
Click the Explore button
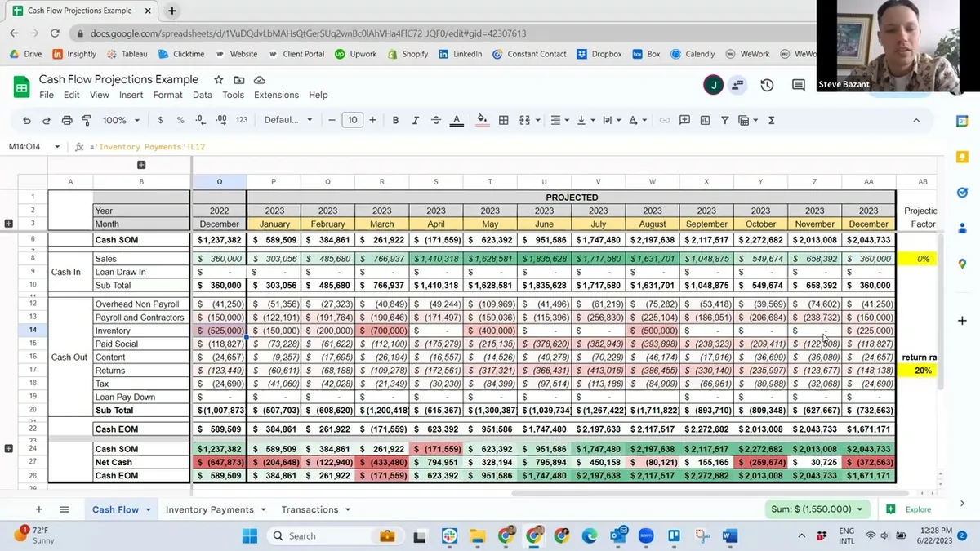click(x=911, y=509)
